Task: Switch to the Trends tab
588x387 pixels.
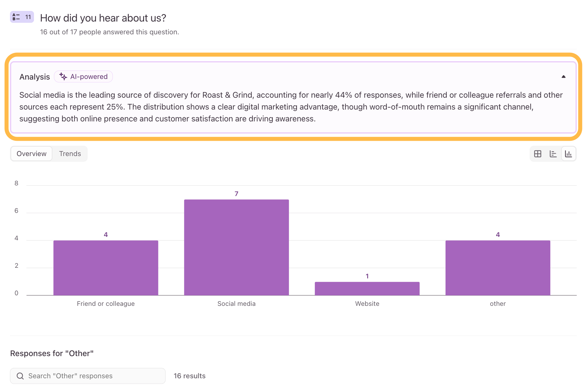Action: point(70,154)
